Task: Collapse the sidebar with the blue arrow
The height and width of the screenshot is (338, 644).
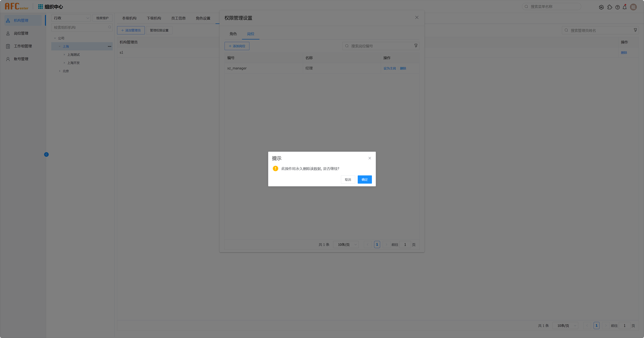Action: pyautogui.click(x=46, y=155)
